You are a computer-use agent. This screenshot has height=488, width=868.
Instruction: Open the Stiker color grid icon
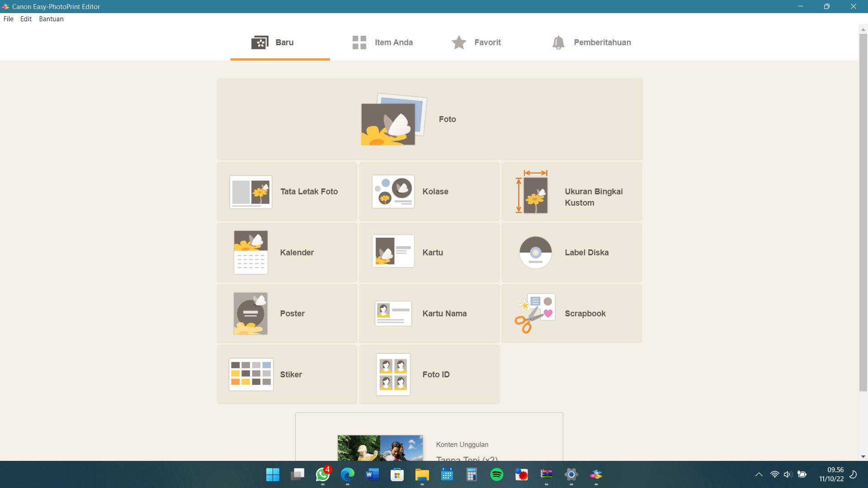250,375
